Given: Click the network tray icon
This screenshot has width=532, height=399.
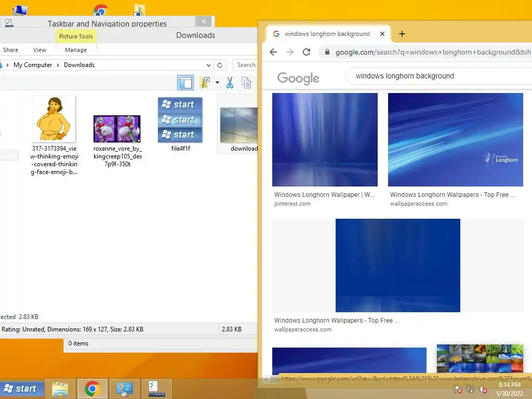Looking at the screenshot, I should click(x=471, y=389).
